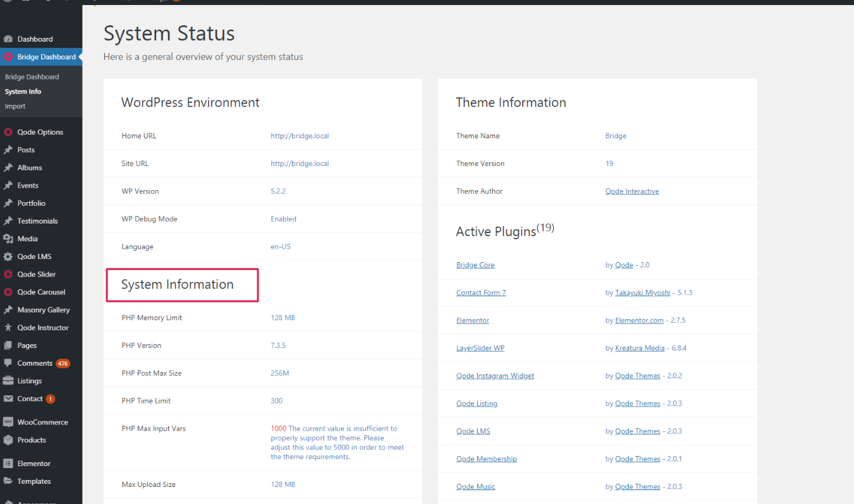Click the WooCommerce icon in sidebar

point(8,422)
